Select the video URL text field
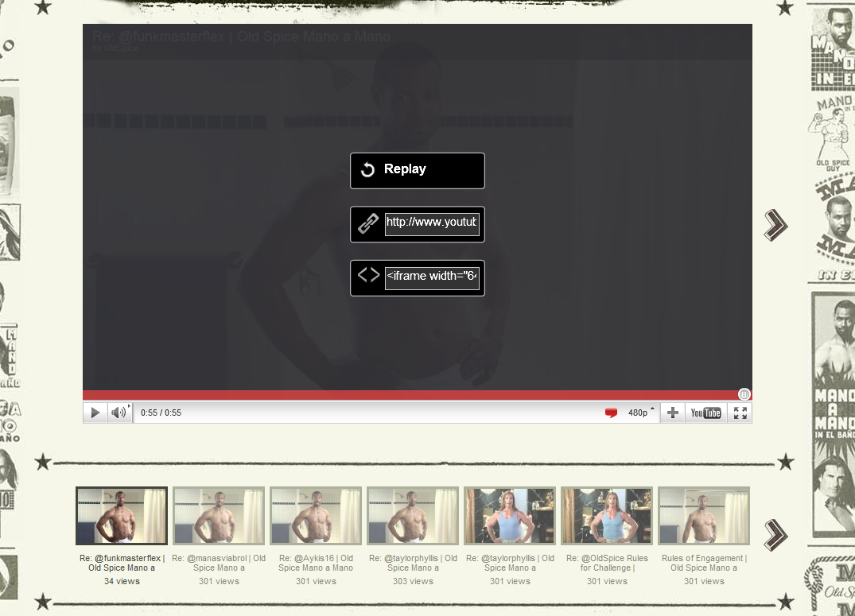The height and width of the screenshot is (616, 855). click(x=432, y=224)
